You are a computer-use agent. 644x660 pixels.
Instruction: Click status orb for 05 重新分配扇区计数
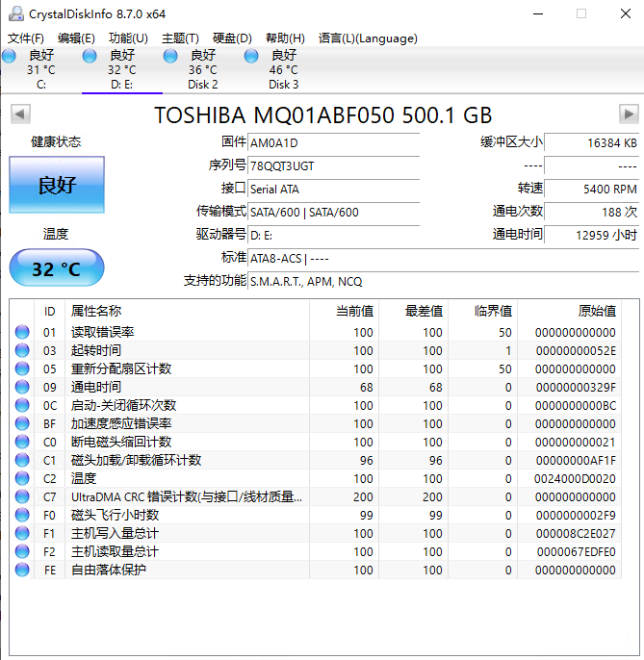(22, 368)
